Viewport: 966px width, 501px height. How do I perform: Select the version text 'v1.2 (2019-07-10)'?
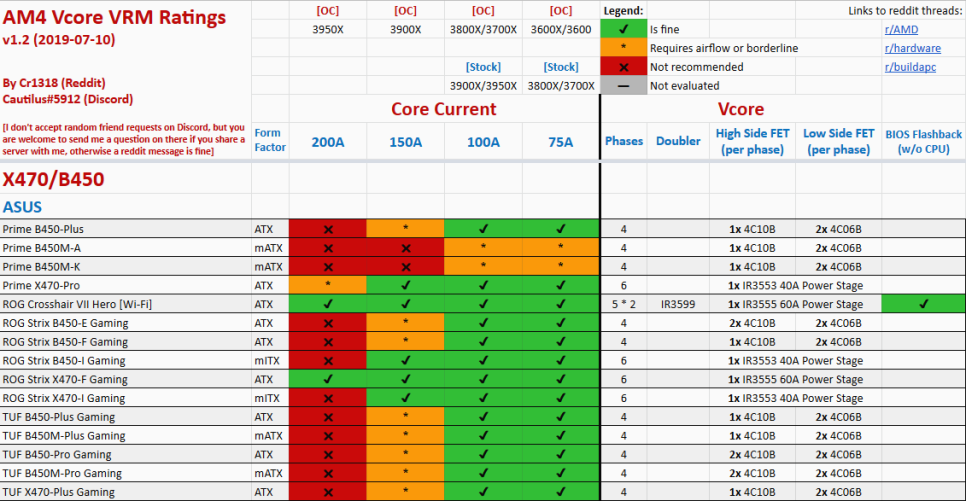tap(59, 39)
